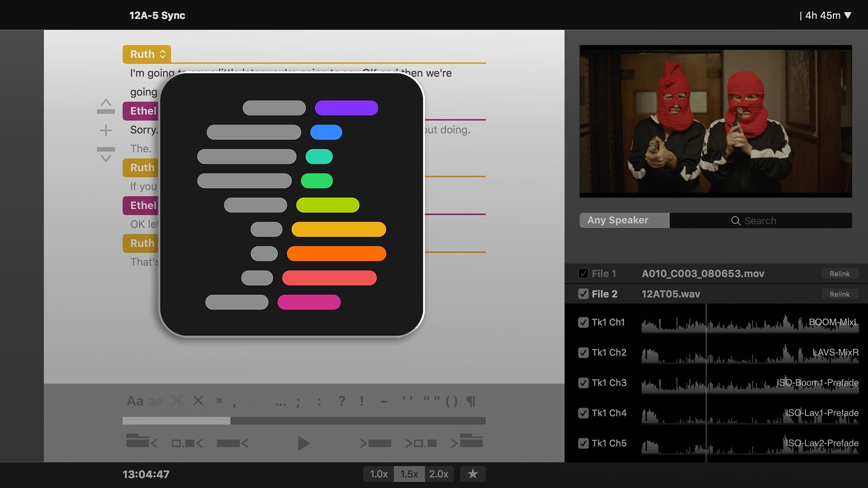Open the Ruth speaker dropdown
Image resolution: width=868 pixels, height=488 pixels.
click(146, 54)
